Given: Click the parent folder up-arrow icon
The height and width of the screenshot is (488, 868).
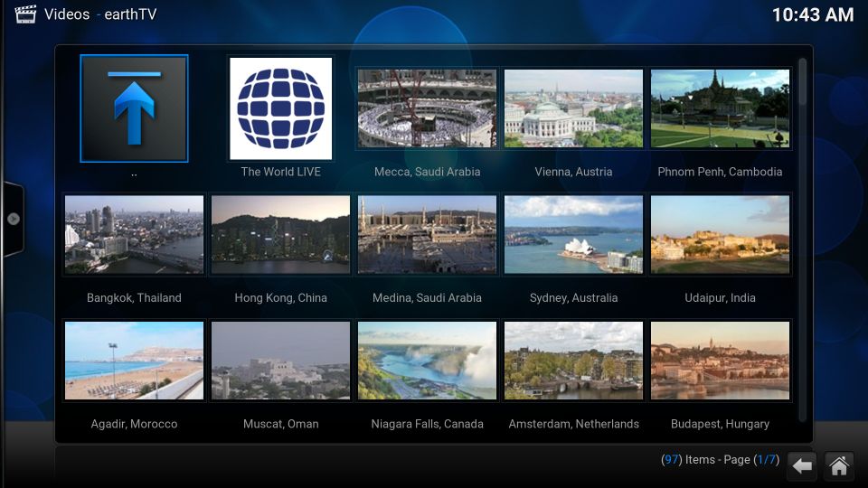Looking at the screenshot, I should [x=134, y=108].
